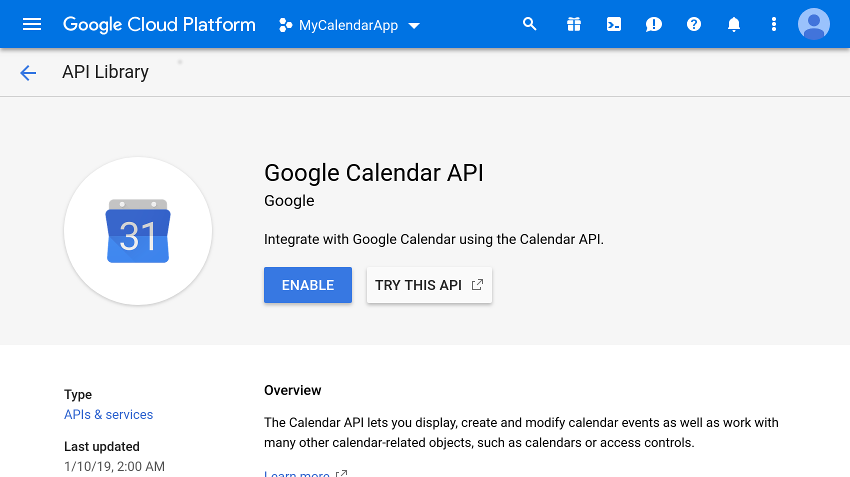Open the notifications bell

[x=734, y=24]
